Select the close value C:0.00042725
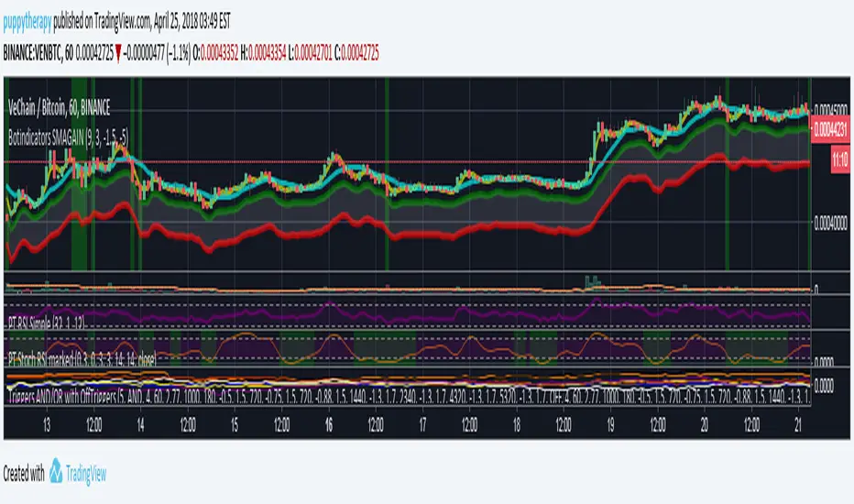The height and width of the screenshot is (504, 854). [356, 53]
